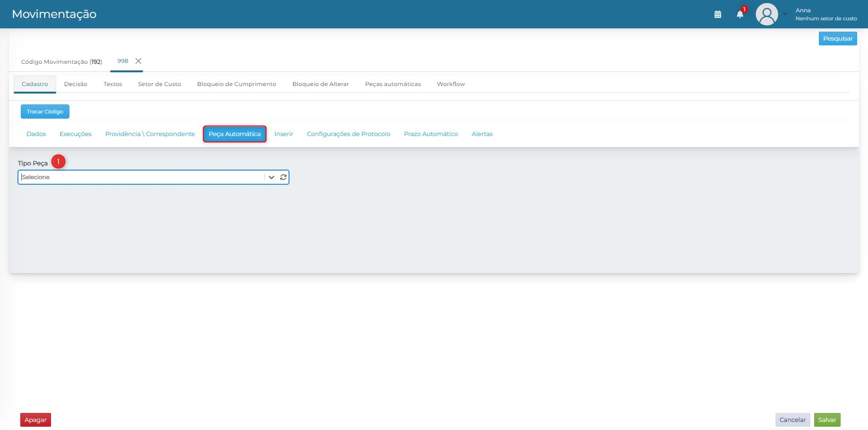Image resolution: width=868 pixels, height=430 pixels.
Task: Switch to Peças automáticas tab
Action: click(x=393, y=84)
